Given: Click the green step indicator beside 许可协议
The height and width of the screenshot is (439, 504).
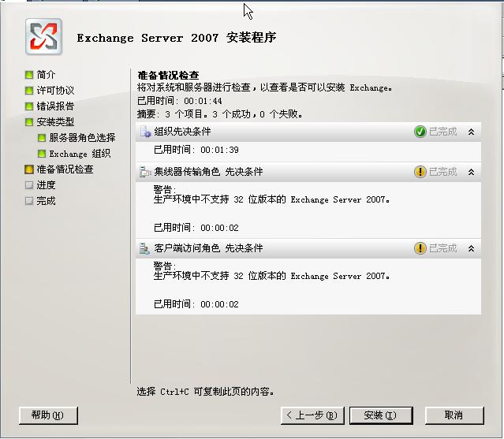Looking at the screenshot, I should pyautogui.click(x=29, y=90).
